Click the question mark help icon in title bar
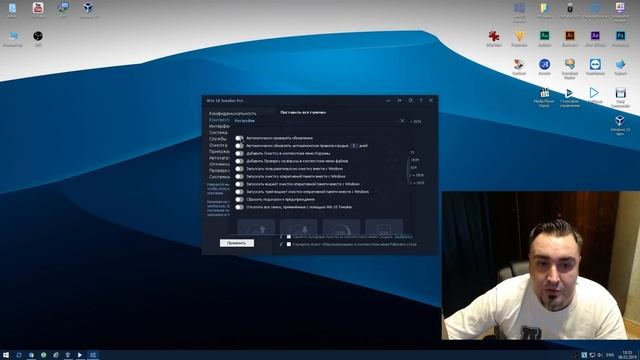The width and height of the screenshot is (640, 360). click(x=421, y=100)
